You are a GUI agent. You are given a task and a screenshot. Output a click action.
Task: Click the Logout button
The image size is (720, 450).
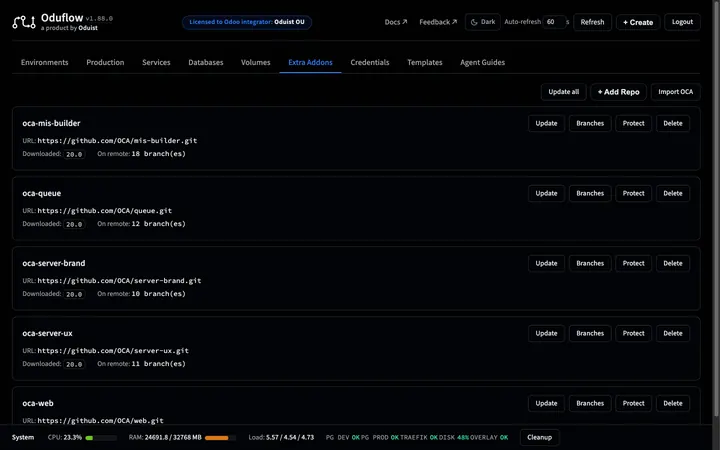(x=682, y=22)
